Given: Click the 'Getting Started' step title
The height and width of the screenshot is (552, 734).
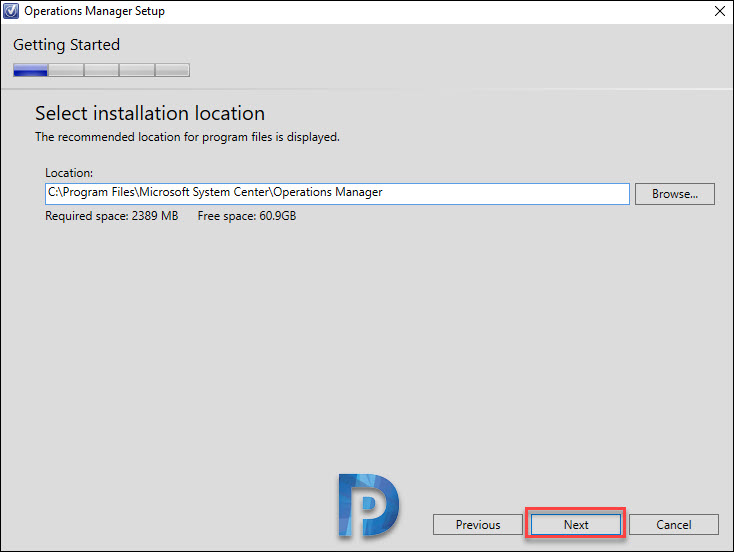Looking at the screenshot, I should (66, 45).
